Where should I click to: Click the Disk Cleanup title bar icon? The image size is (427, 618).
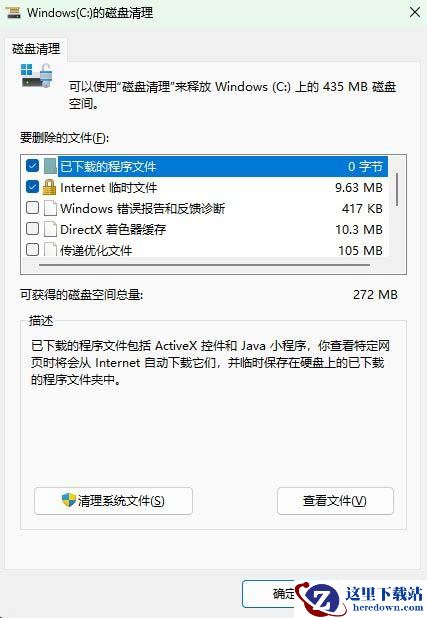(x=13, y=12)
